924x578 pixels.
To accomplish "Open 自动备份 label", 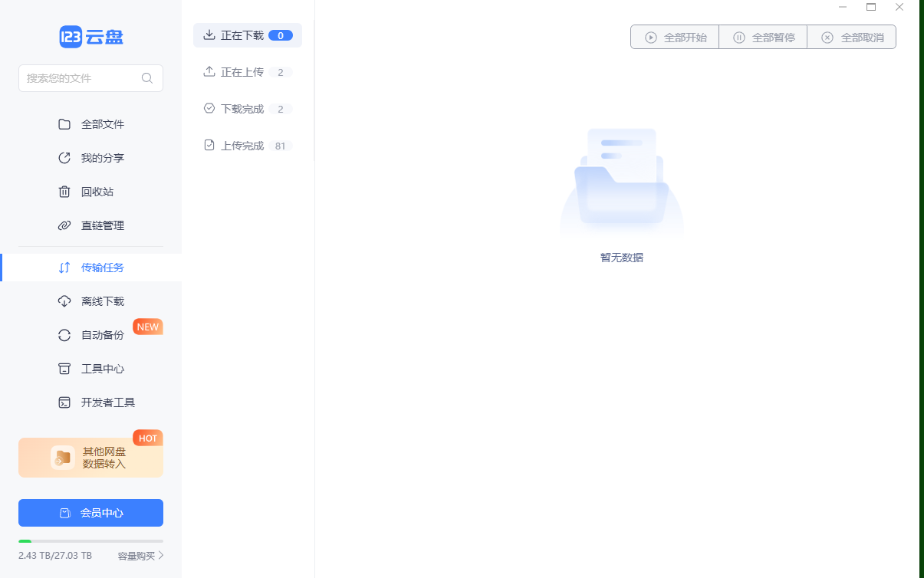I will coord(103,335).
